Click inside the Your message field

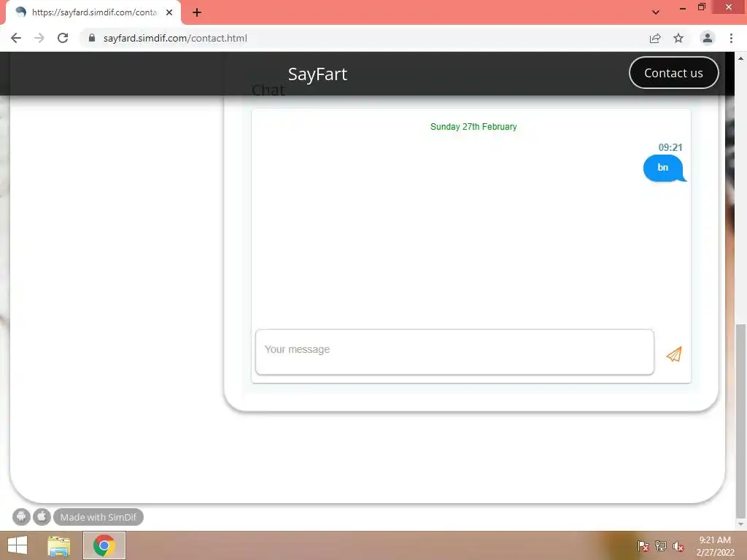(x=454, y=352)
